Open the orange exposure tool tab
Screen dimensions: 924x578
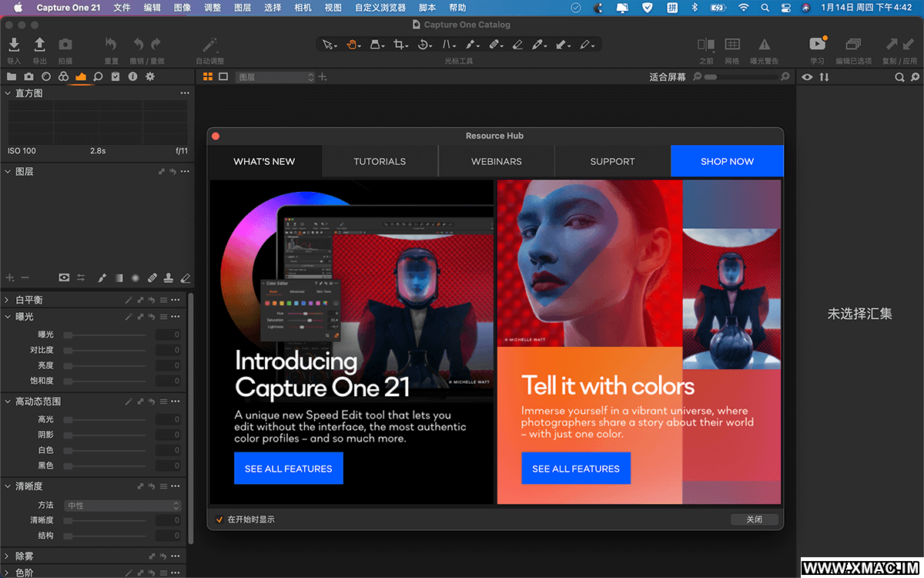(81, 76)
